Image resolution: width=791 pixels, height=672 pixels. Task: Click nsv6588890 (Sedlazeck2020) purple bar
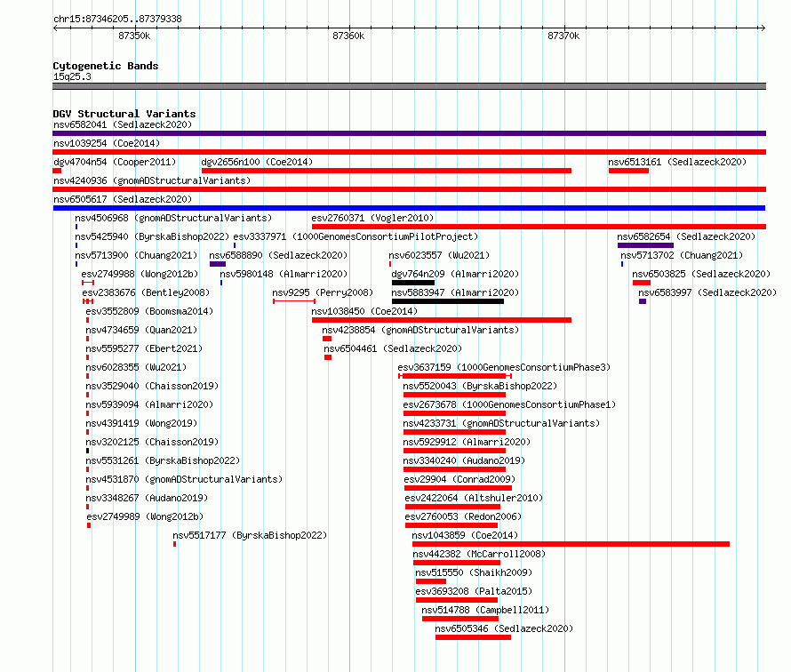tap(218, 264)
